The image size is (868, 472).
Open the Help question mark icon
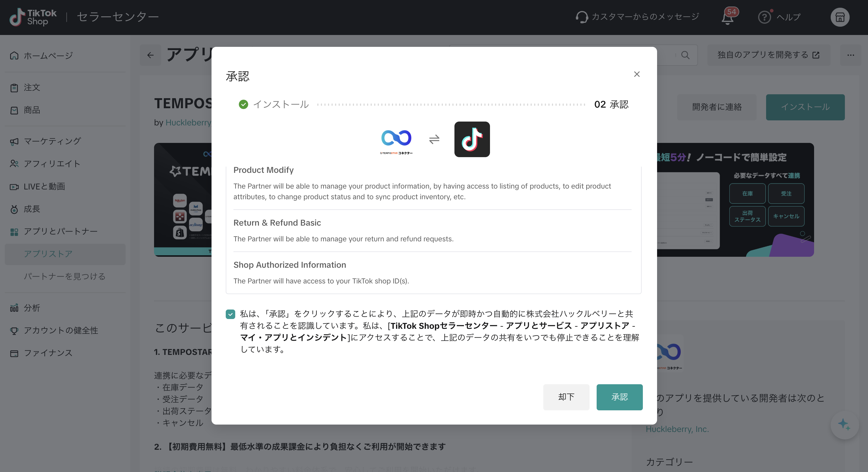[764, 17]
